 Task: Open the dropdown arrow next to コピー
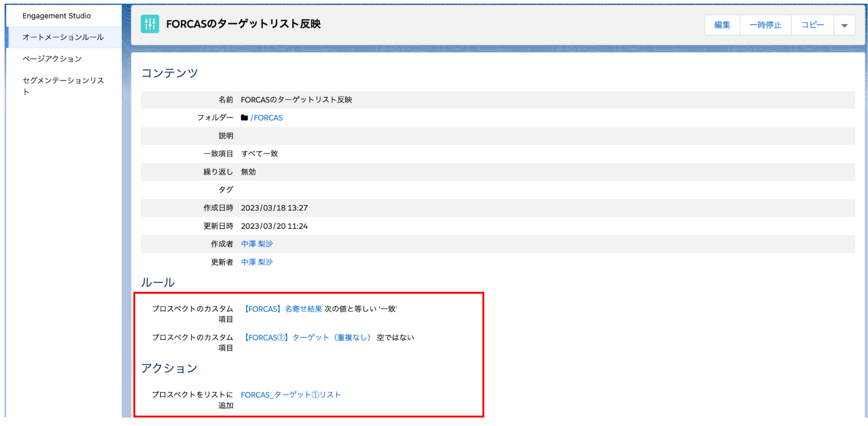pos(844,25)
